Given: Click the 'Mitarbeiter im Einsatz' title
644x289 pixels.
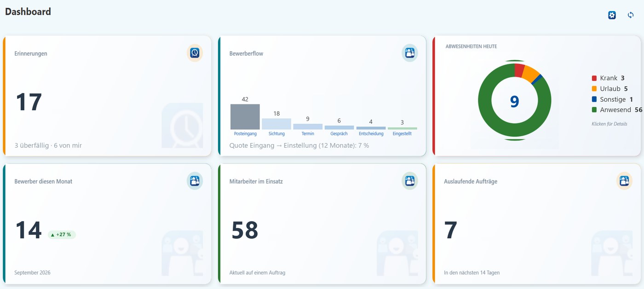Looking at the screenshot, I should [256, 181].
